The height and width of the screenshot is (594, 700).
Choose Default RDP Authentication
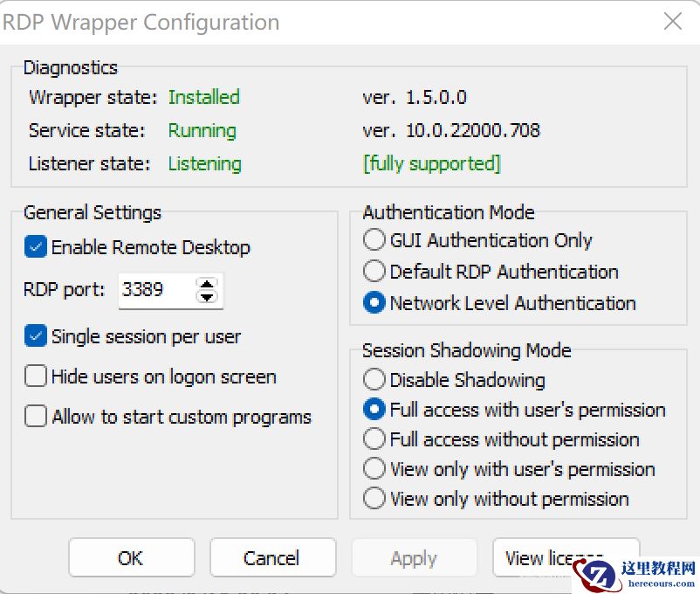pos(374,271)
